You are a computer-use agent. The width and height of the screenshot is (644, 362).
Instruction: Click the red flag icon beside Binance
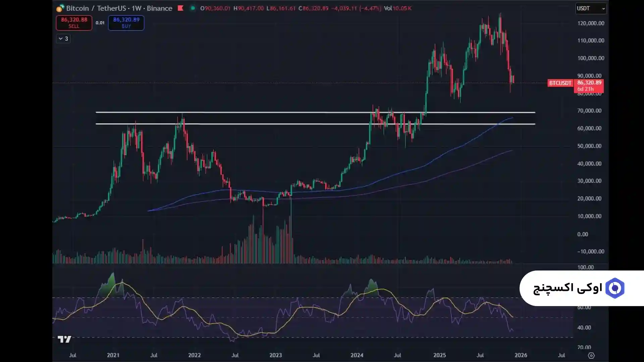(180, 8)
